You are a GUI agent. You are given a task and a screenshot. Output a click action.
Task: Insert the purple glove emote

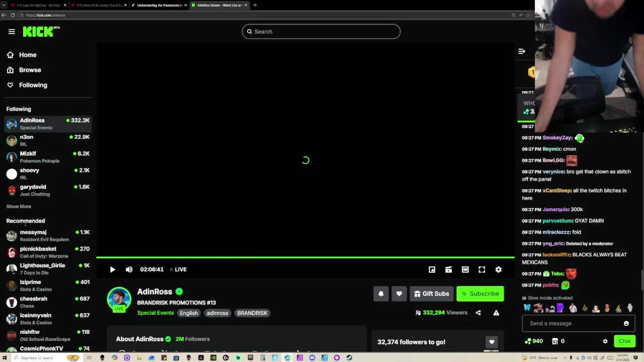click(560, 308)
